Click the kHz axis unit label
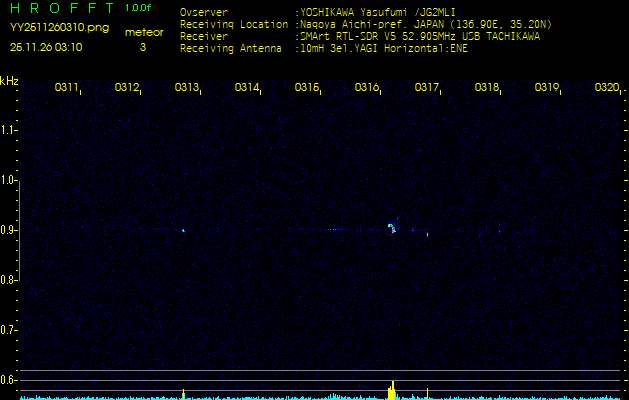The width and height of the screenshot is (629, 400). click(x=9, y=81)
